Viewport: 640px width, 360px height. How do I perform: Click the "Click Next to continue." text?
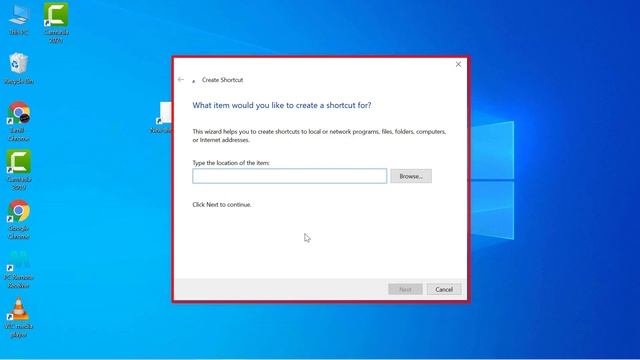(x=222, y=204)
